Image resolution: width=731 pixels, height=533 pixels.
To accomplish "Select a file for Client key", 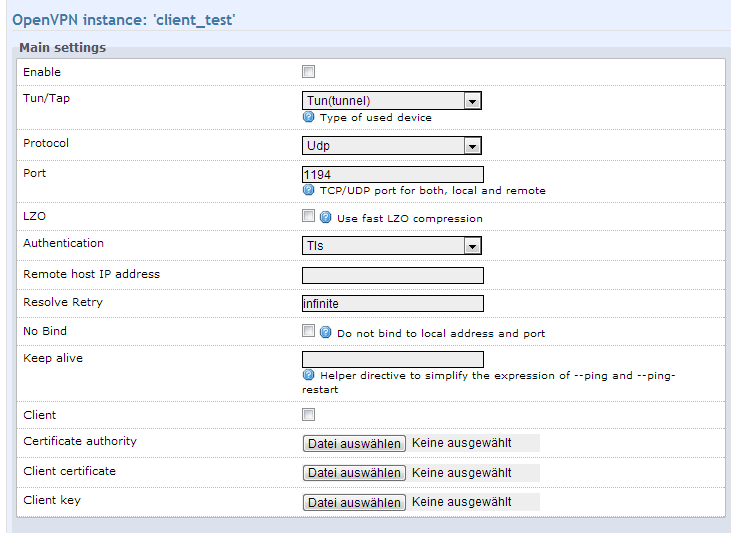I will click(354, 502).
